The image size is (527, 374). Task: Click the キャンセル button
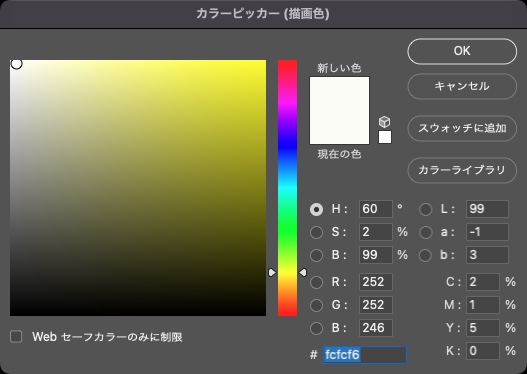(462, 86)
